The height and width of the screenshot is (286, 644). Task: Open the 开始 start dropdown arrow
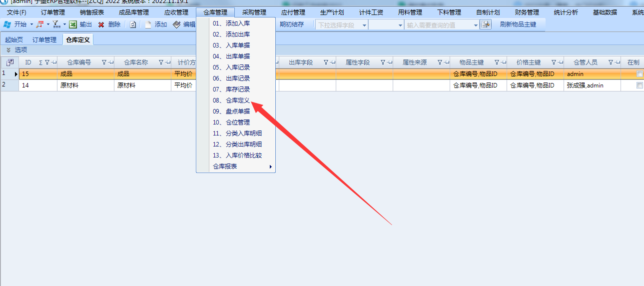pyautogui.click(x=31, y=24)
